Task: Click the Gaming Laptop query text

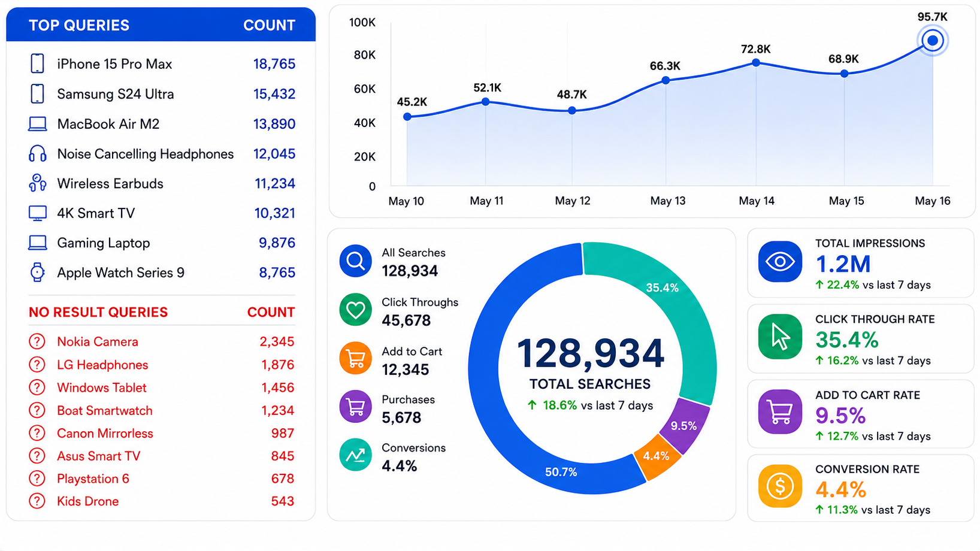Action: [104, 243]
